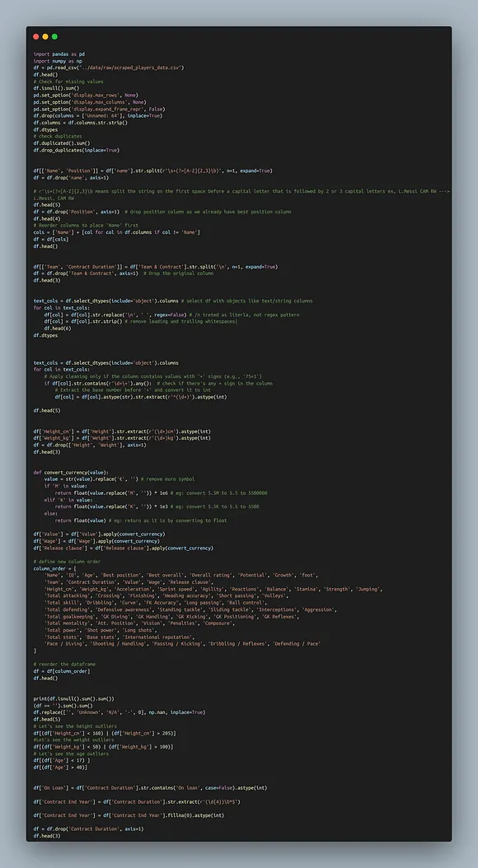Click the line dropping ['Height', 'Weight']

tap(90, 445)
